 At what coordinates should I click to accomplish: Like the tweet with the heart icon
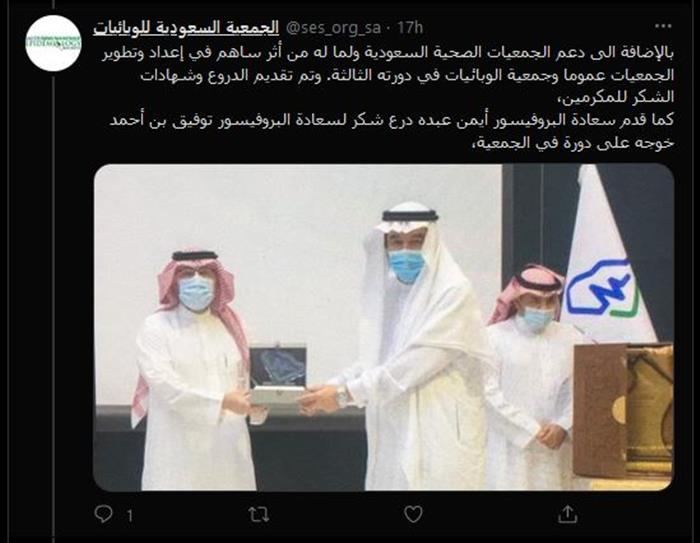pos(413,514)
